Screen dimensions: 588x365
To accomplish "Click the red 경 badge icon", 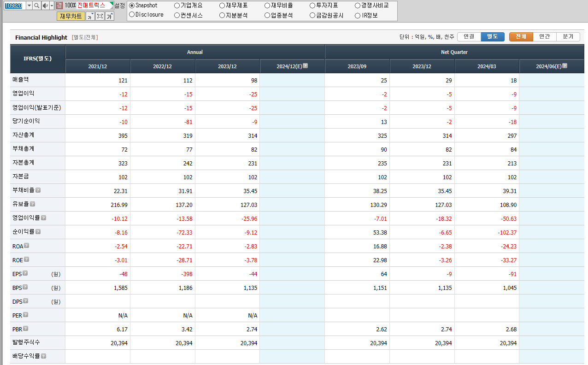I will point(59,6).
